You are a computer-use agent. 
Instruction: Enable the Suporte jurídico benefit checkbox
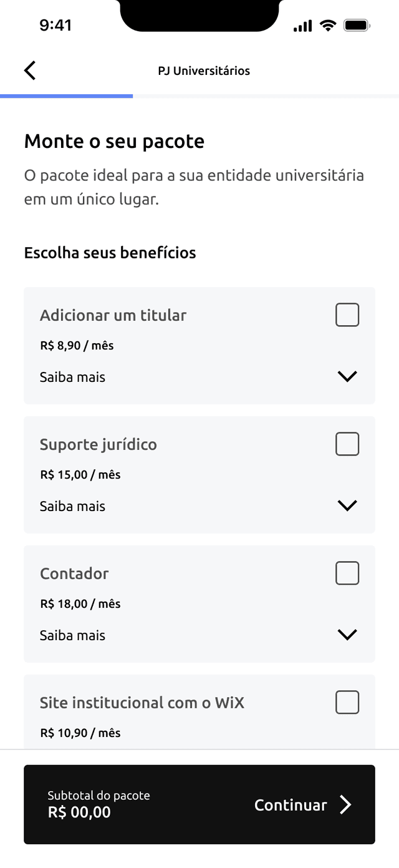pos(347,444)
